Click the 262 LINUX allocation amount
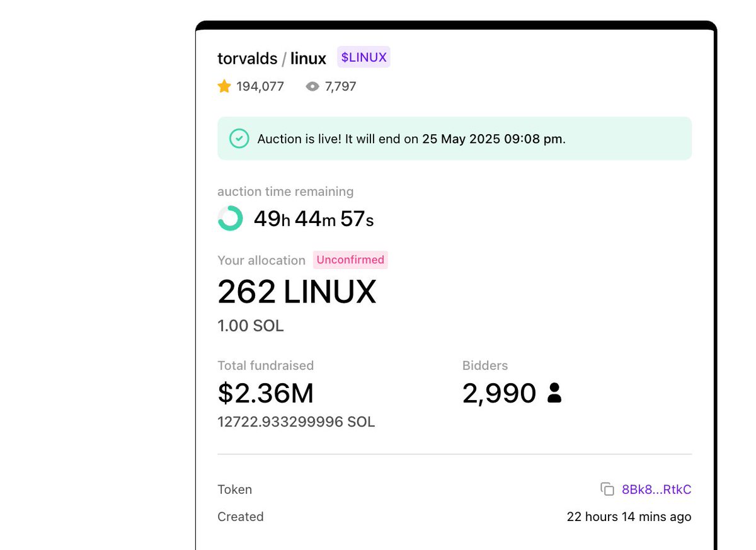This screenshot has height=550, width=756. pyautogui.click(x=297, y=291)
